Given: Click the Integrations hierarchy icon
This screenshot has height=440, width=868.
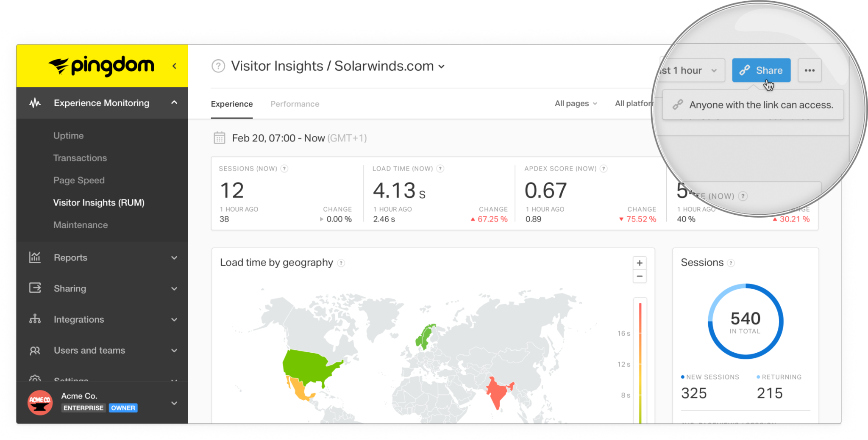Looking at the screenshot, I should [35, 319].
